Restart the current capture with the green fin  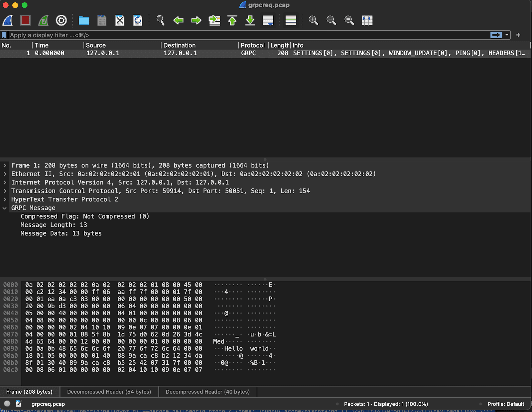[x=44, y=20]
